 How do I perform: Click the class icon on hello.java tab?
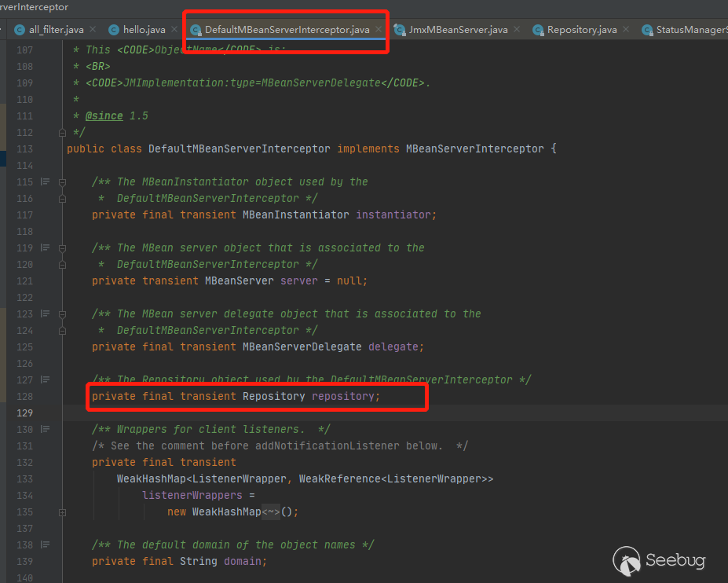(x=113, y=30)
